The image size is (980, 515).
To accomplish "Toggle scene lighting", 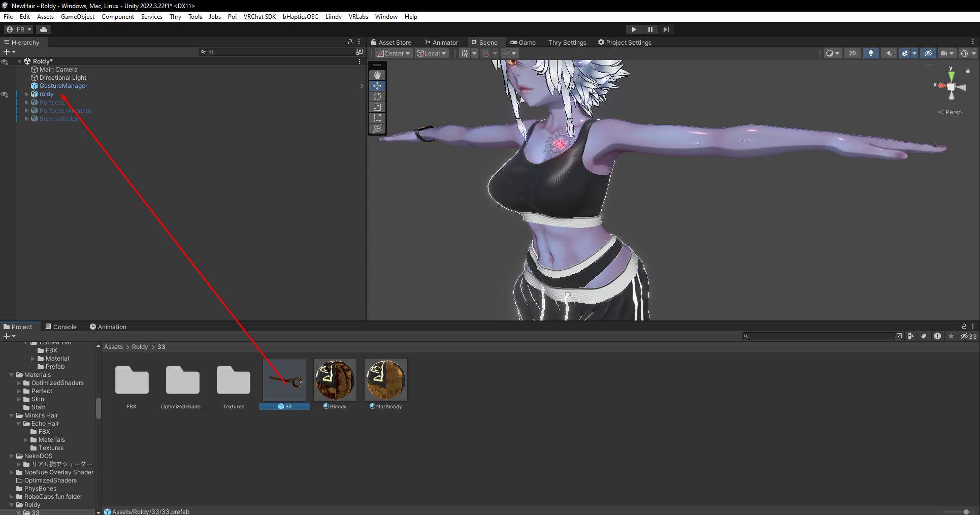I will point(871,53).
